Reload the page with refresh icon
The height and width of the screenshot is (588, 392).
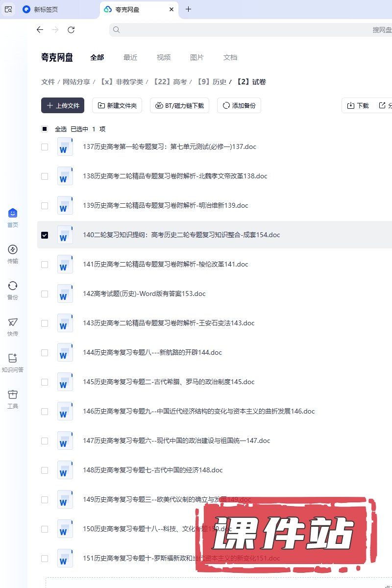[71, 30]
